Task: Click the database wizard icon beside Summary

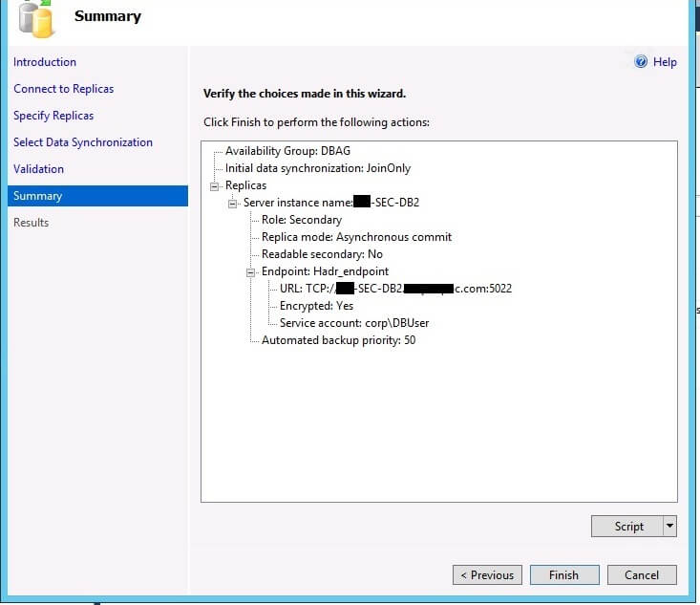Action: pyautogui.click(x=36, y=19)
